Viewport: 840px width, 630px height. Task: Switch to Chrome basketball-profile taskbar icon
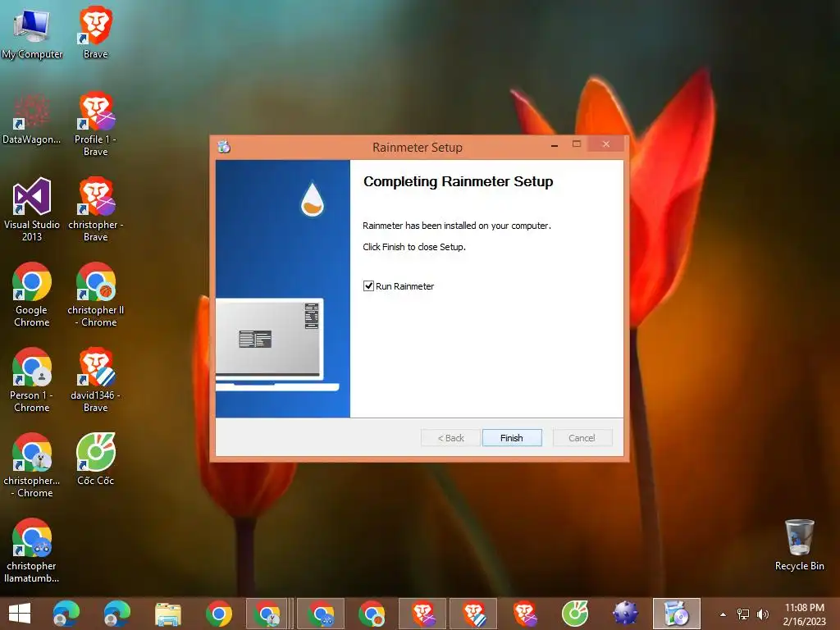372,614
